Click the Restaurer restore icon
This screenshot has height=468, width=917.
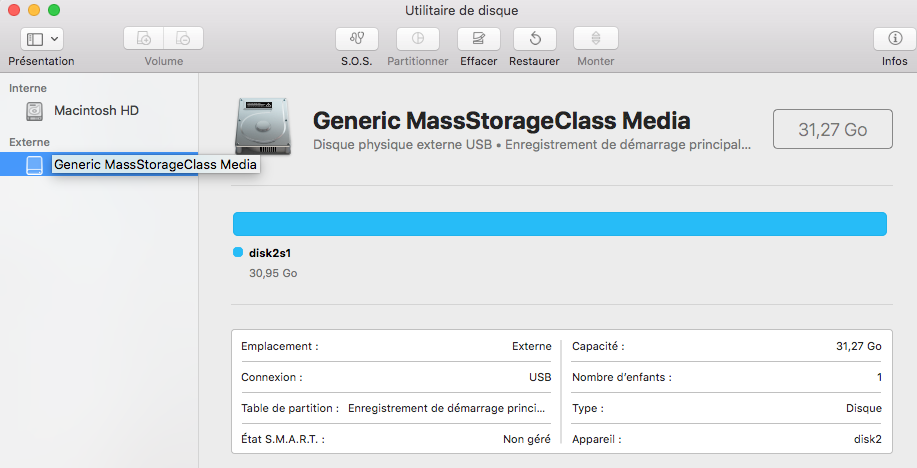(534, 39)
